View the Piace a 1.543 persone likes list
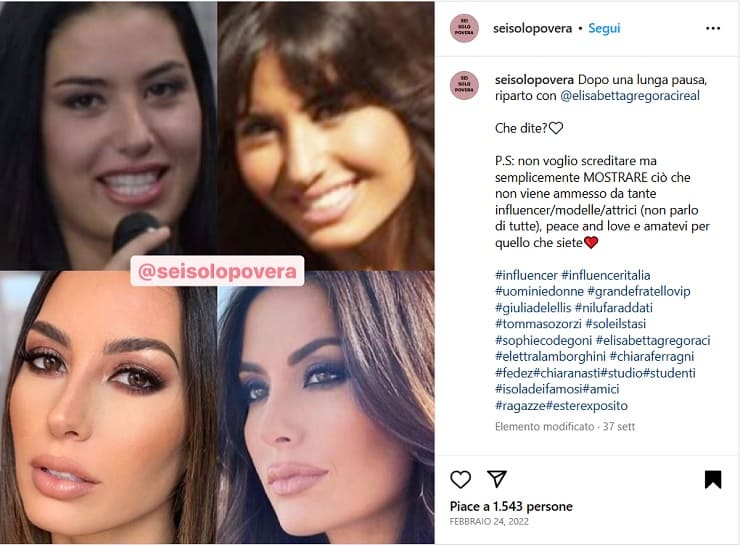The image size is (740, 547). 511,506
